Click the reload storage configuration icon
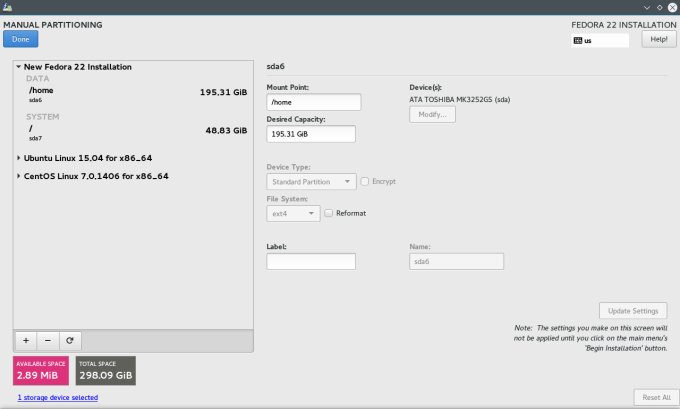The height and width of the screenshot is (409, 680). (70, 341)
